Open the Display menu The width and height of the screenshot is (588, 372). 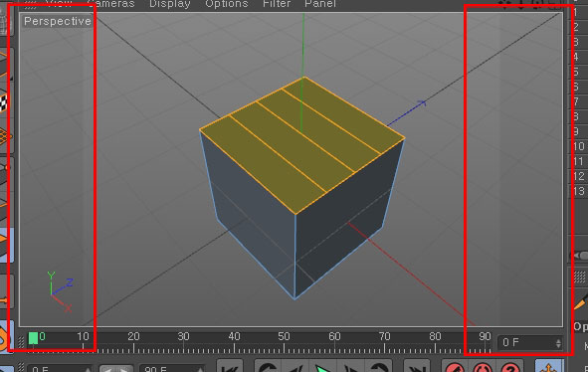coord(170,4)
